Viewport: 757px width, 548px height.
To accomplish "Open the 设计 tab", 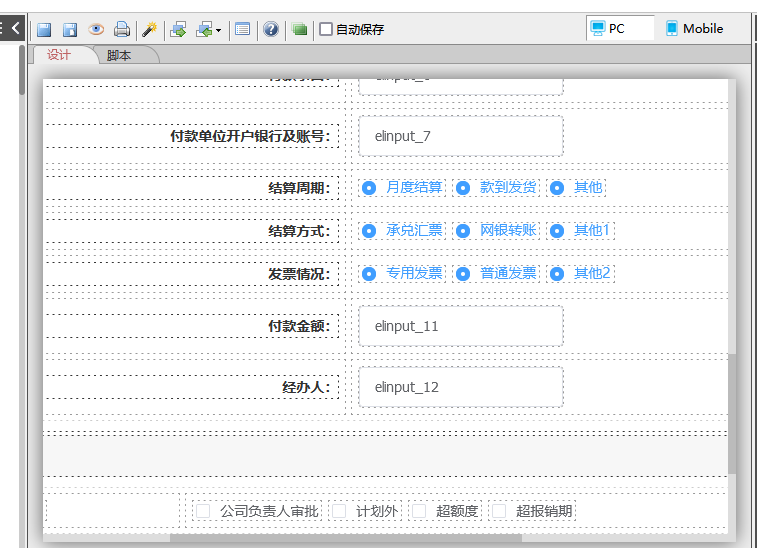I will pos(58,55).
